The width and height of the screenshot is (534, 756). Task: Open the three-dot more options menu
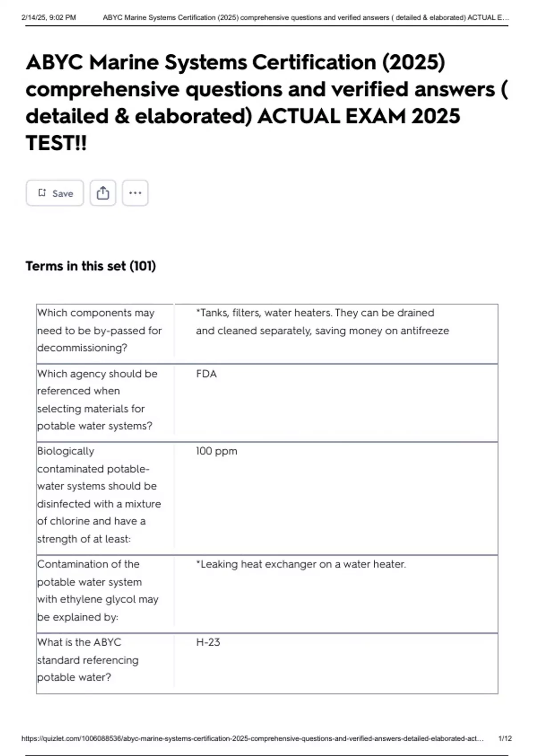pos(135,193)
